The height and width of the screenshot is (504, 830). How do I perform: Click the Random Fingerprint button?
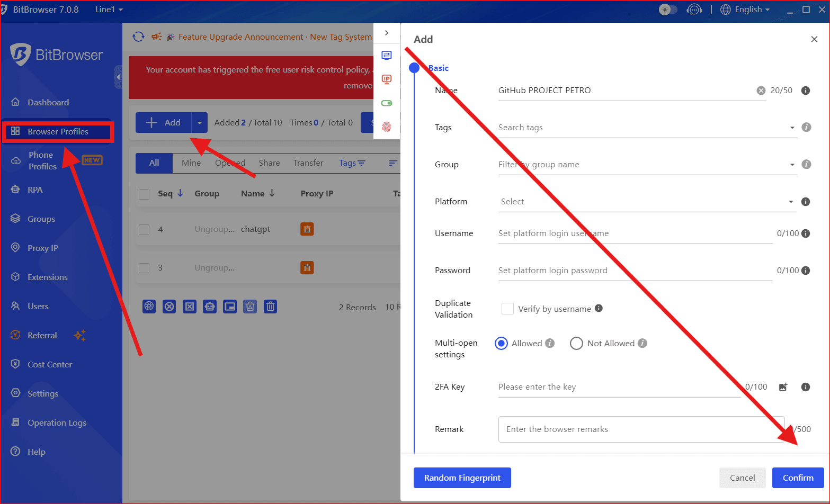pyautogui.click(x=462, y=478)
